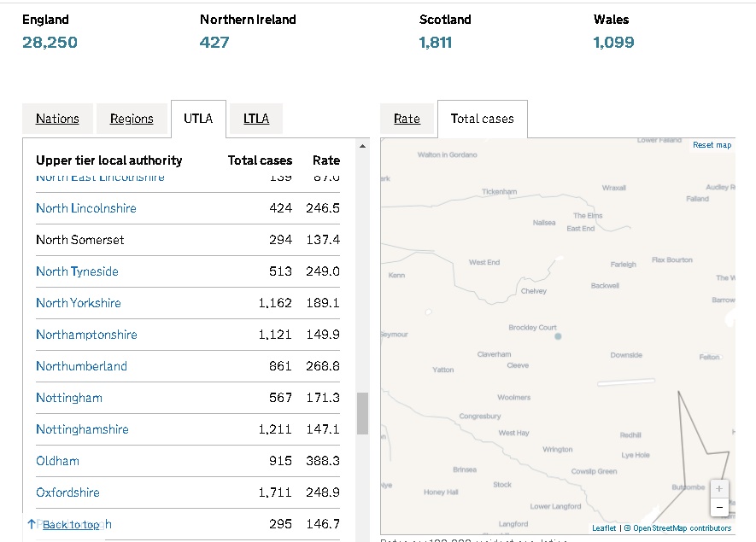Click the Nottinghamshire link
Image resolution: width=756 pixels, height=542 pixels.
pos(82,429)
